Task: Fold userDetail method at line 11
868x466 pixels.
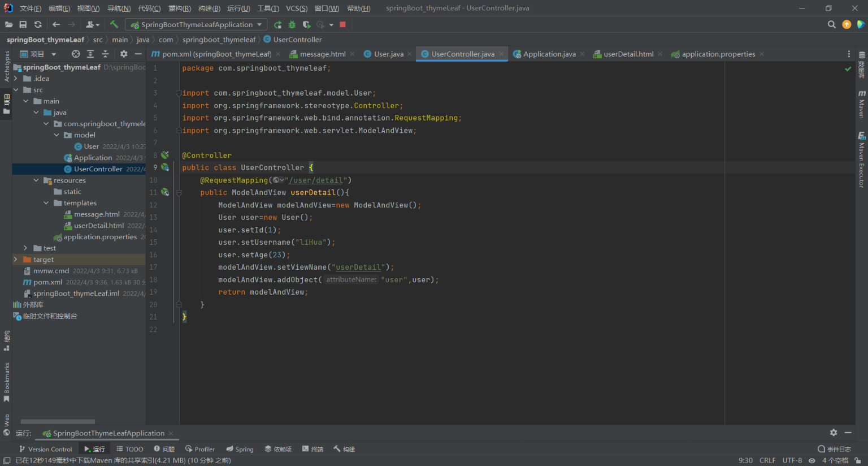Action: point(179,192)
